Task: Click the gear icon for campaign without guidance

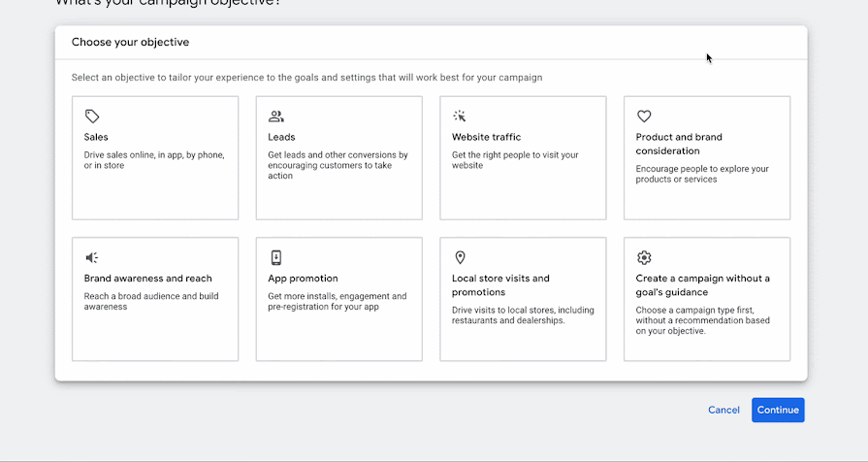Action: click(x=644, y=257)
